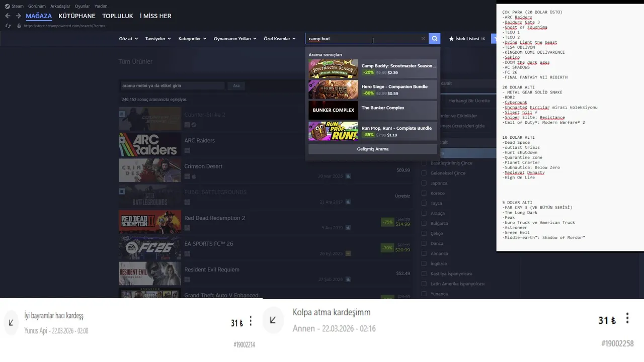Clear the search text with X

423,39
